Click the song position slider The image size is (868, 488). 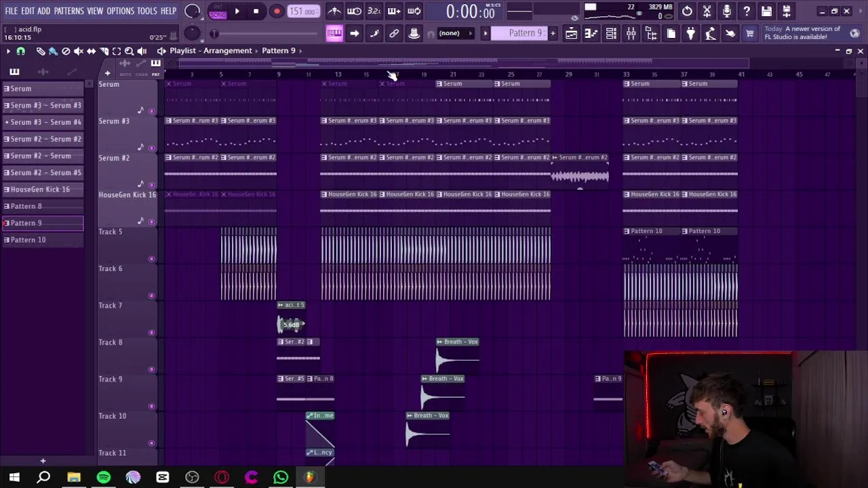(264, 34)
